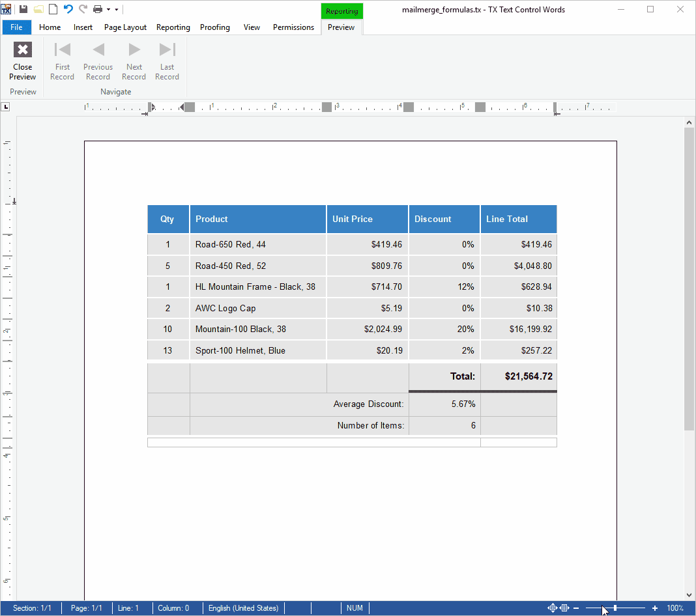Click the vertical scrollbar down arrow
696x616 pixels.
(x=689, y=593)
